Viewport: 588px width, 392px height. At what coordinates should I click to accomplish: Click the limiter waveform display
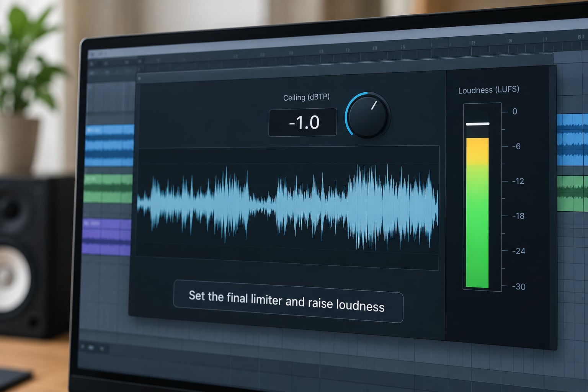[x=287, y=207]
